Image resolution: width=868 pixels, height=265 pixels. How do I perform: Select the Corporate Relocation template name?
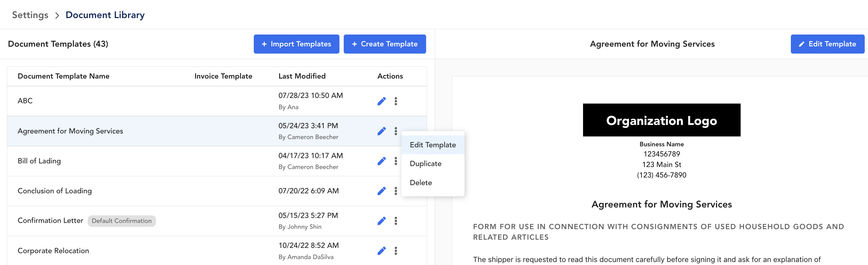[x=53, y=251]
